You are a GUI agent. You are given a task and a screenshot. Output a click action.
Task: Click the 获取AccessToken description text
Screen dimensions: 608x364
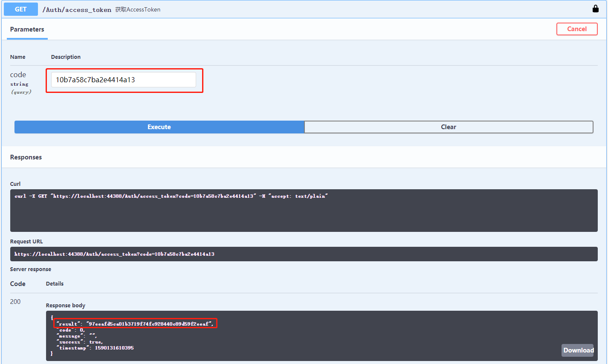[x=138, y=9]
